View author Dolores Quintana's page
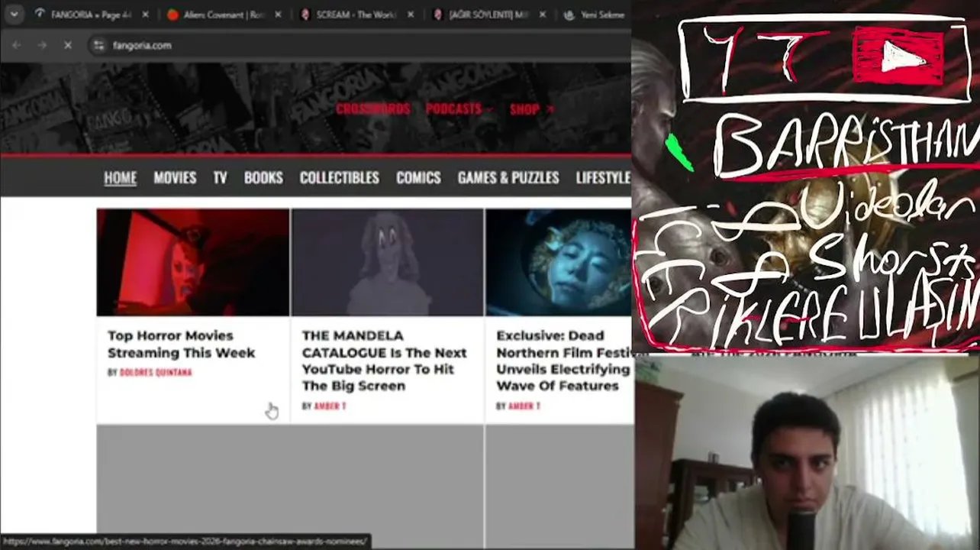This screenshot has width=980, height=550. (x=156, y=373)
